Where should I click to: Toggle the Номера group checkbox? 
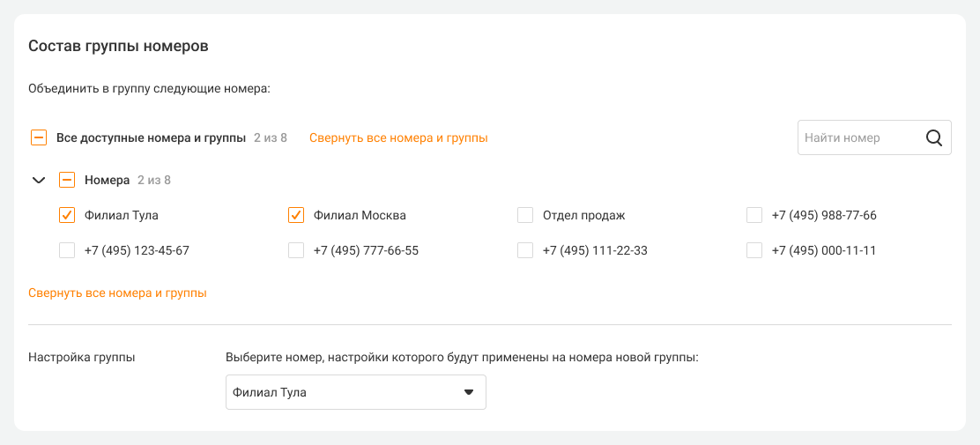(x=67, y=180)
